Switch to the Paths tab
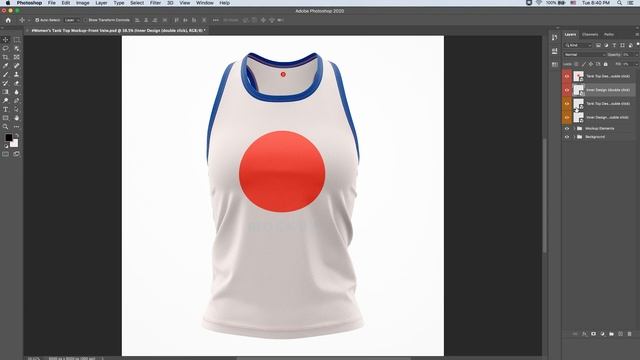Screen dimensions: 640x360 (609, 35)
